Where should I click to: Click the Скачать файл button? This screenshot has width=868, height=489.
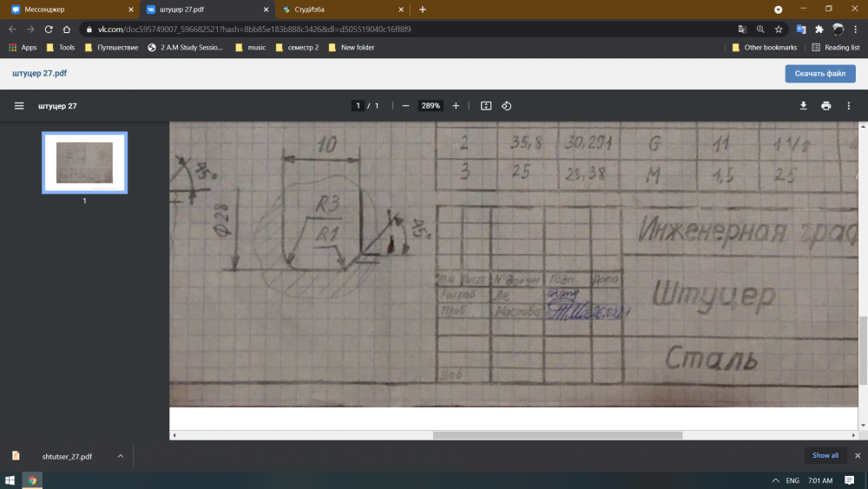[x=819, y=74]
